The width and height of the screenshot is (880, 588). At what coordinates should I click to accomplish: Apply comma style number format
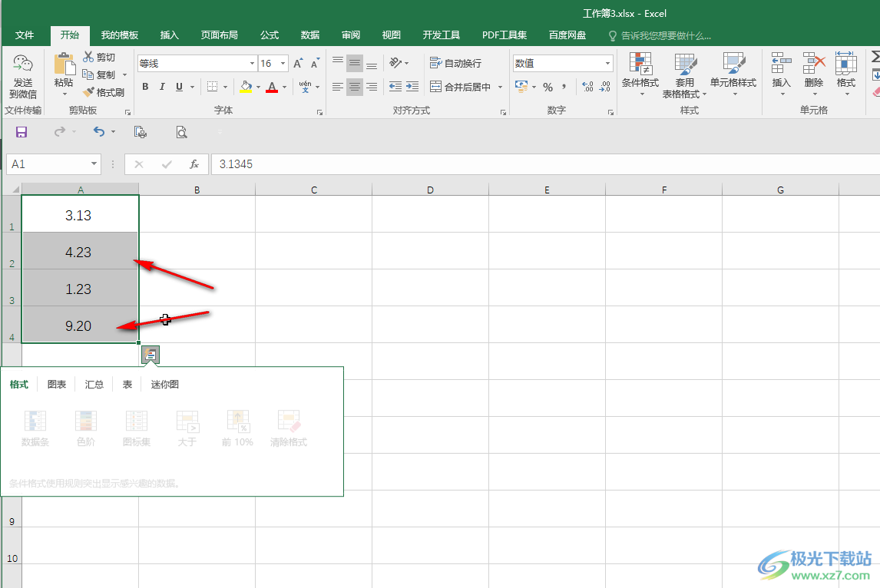pyautogui.click(x=564, y=87)
